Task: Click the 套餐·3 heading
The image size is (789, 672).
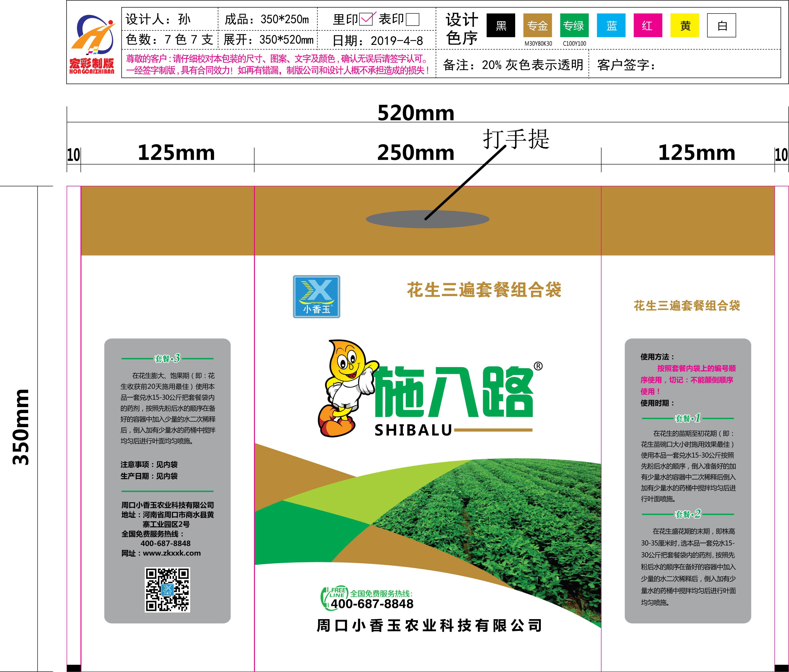Action: 167,358
